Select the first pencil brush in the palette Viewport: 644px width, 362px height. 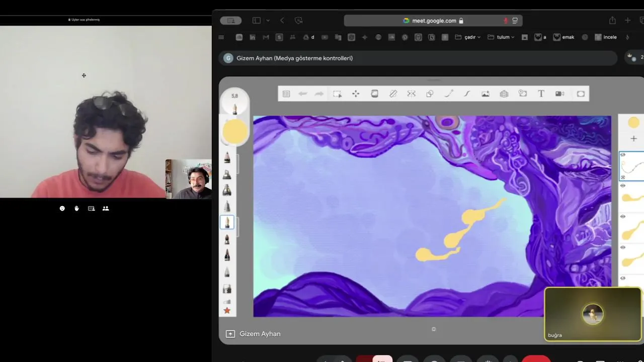pos(227,158)
